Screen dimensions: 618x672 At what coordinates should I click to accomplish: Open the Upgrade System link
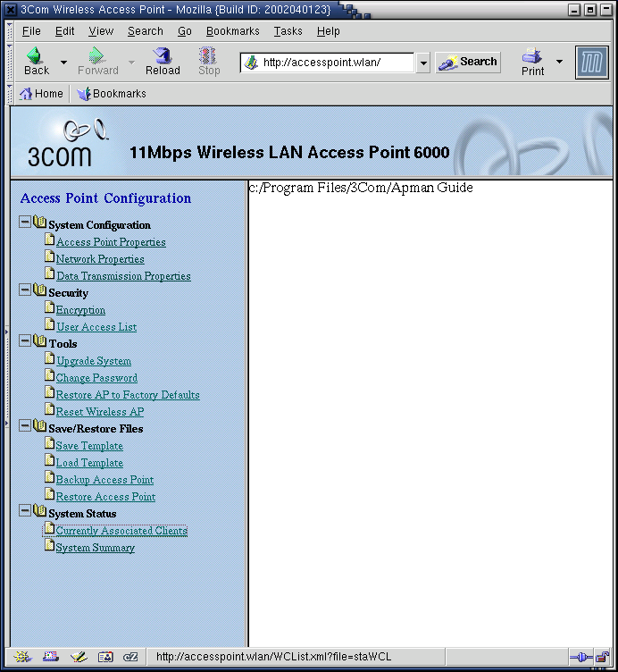pos(94,361)
